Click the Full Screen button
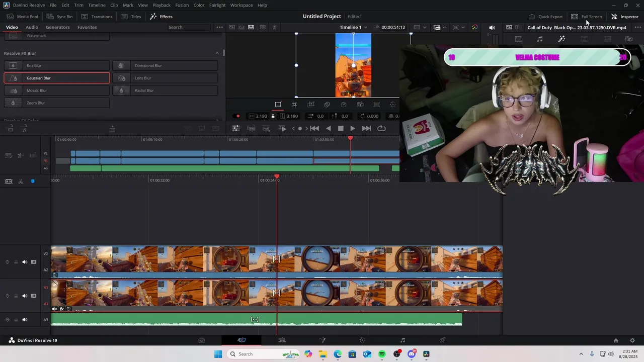Image resolution: width=644 pixels, height=362 pixels. [586, 17]
